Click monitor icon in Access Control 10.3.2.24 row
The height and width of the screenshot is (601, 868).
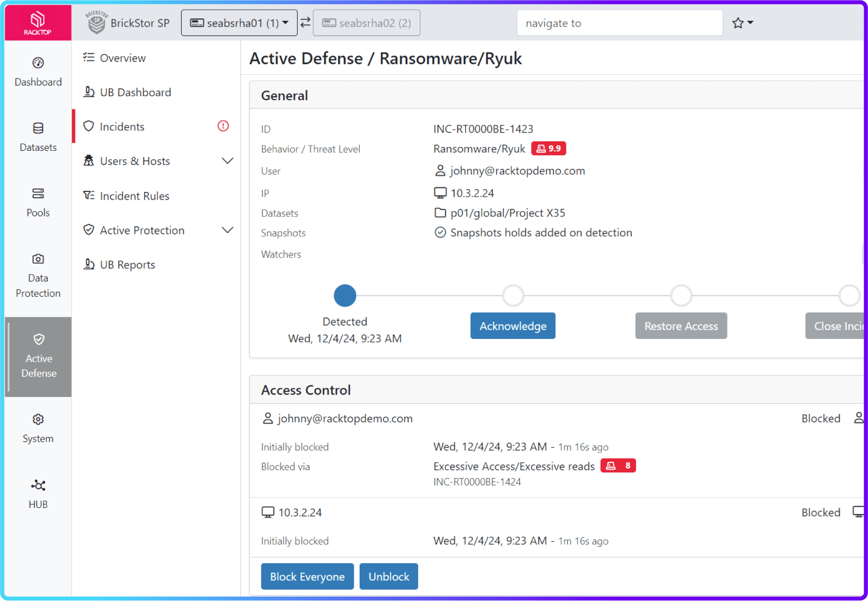tap(268, 513)
